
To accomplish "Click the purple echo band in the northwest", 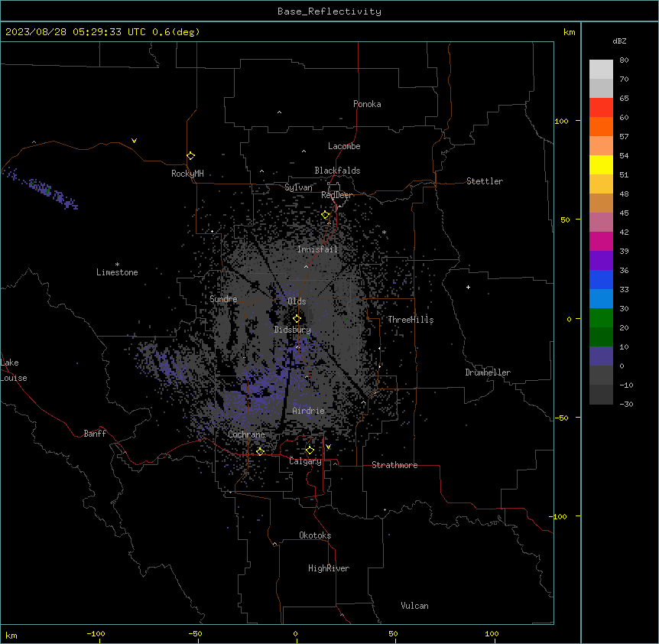I will [42, 189].
